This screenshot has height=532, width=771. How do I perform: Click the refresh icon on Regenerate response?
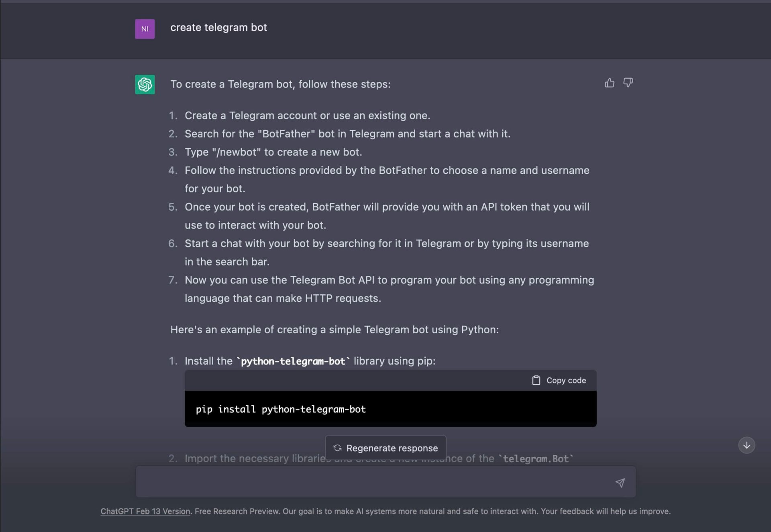tap(337, 448)
